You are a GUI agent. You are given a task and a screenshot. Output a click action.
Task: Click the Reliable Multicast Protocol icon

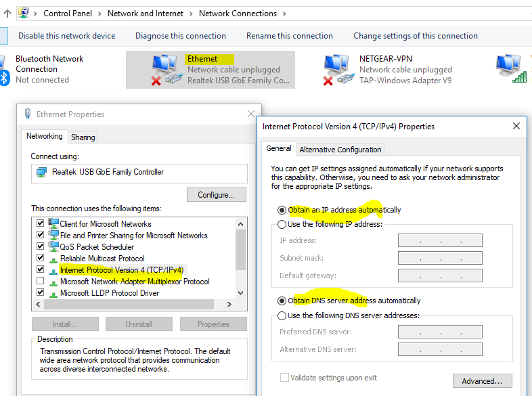53,259
